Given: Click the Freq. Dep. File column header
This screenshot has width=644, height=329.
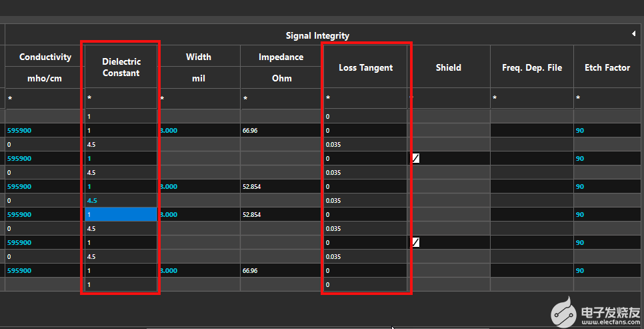Looking at the screenshot, I should 532,67.
